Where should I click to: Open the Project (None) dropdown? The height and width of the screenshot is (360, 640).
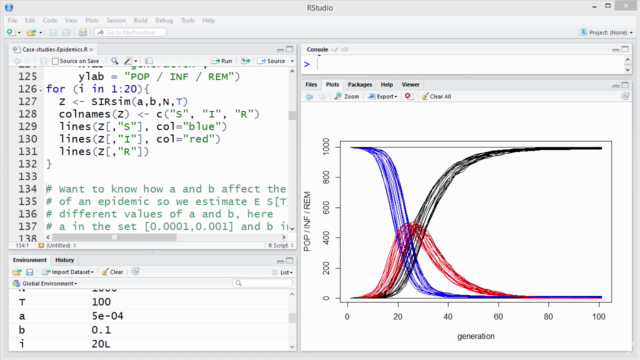click(606, 32)
